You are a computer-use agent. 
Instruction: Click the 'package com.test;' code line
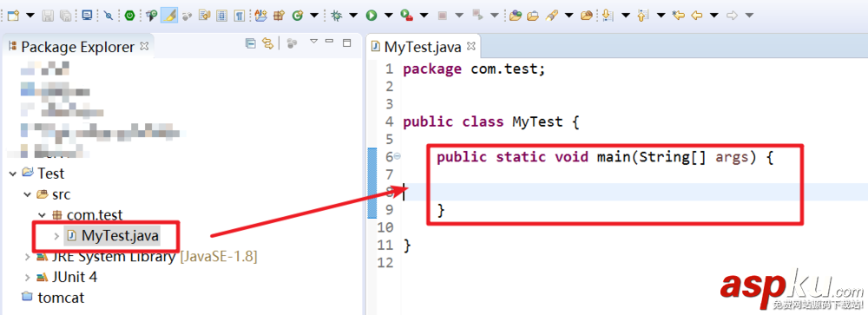click(x=475, y=69)
